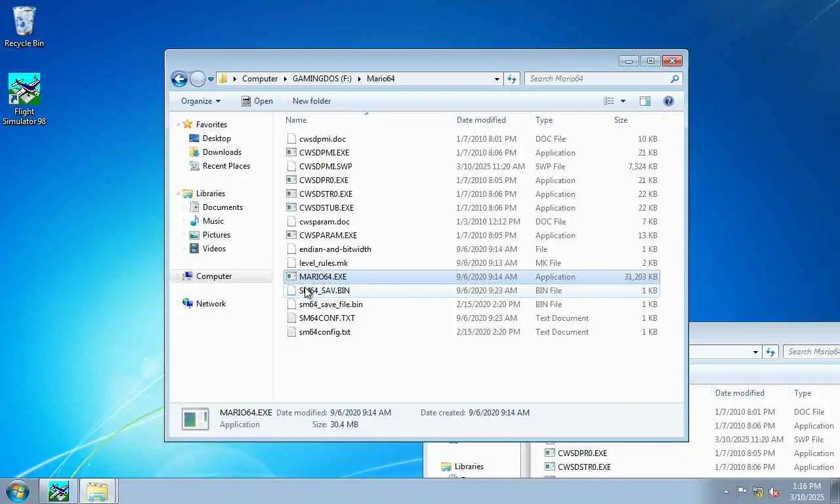Click the Windows Explorer taskbar icon
The image size is (840, 504).
tap(97, 491)
